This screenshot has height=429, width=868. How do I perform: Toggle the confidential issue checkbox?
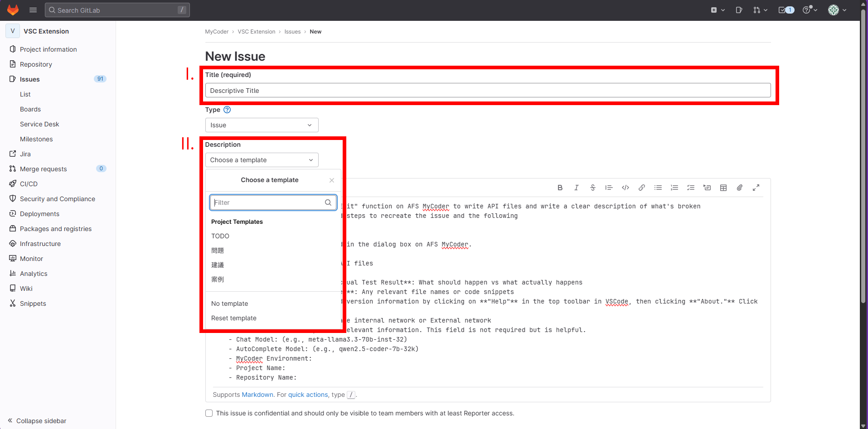click(x=209, y=413)
